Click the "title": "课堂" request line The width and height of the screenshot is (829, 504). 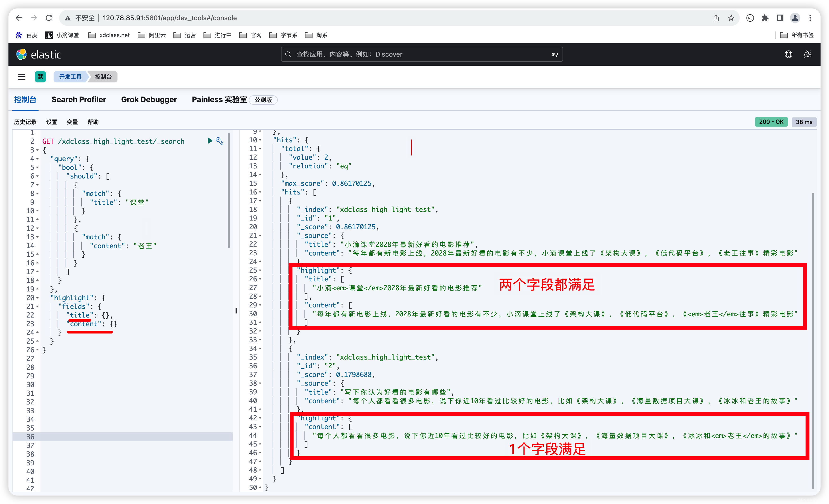click(119, 202)
